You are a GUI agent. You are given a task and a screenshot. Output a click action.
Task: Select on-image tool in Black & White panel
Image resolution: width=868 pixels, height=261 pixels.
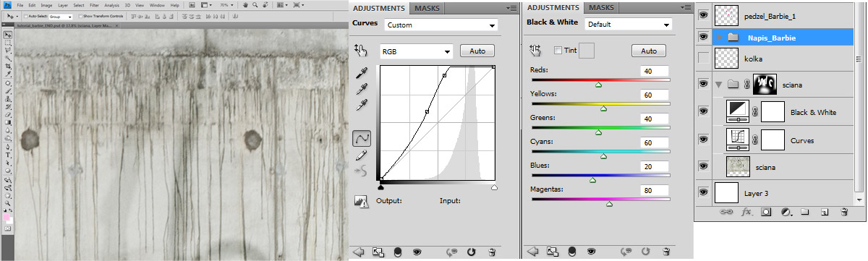pyautogui.click(x=536, y=51)
